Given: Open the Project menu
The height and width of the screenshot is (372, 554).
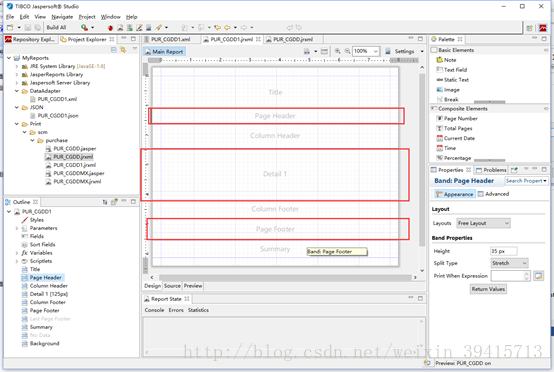Looking at the screenshot, I should [x=87, y=17].
